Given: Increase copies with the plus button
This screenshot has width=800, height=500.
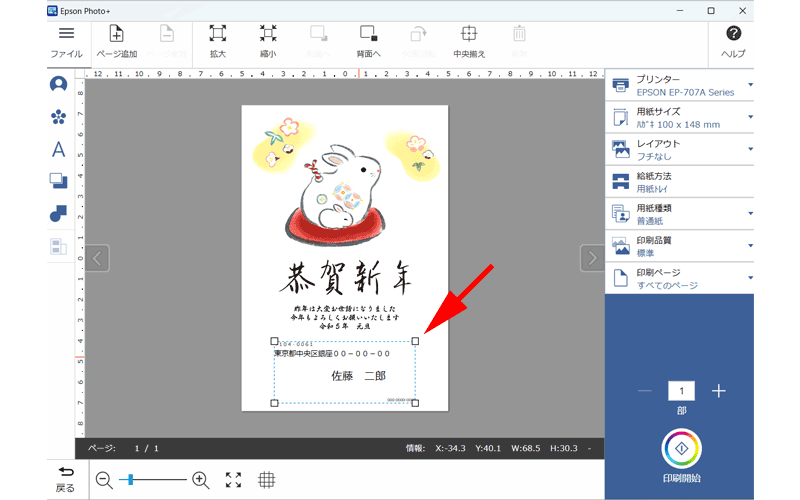Looking at the screenshot, I should coord(718,391).
